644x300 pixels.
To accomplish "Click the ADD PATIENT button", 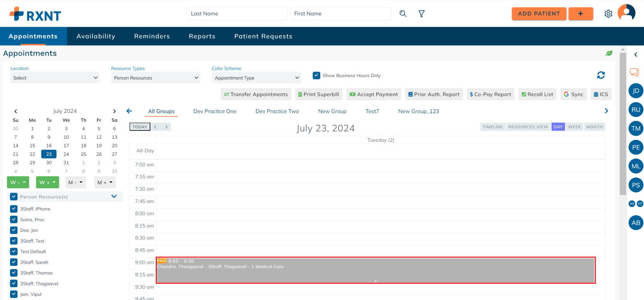I will (x=539, y=14).
